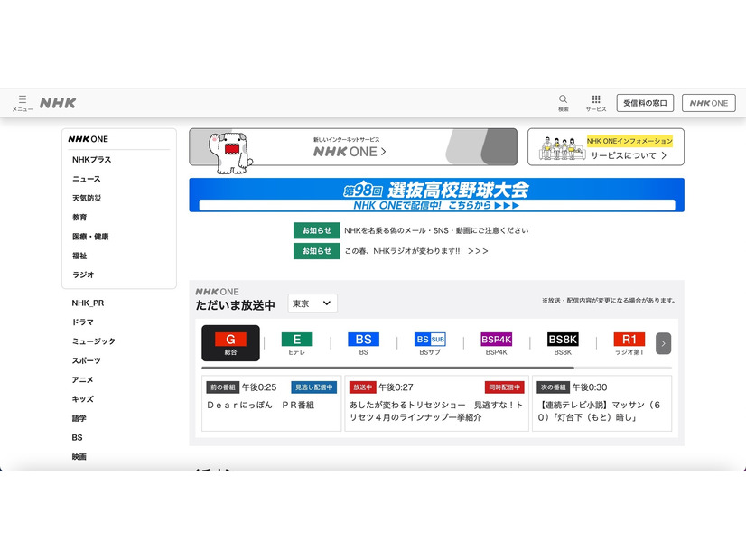Image resolution: width=746 pixels, height=560 pixels.
Task: Click the NHK logo in the header
Action: [58, 102]
